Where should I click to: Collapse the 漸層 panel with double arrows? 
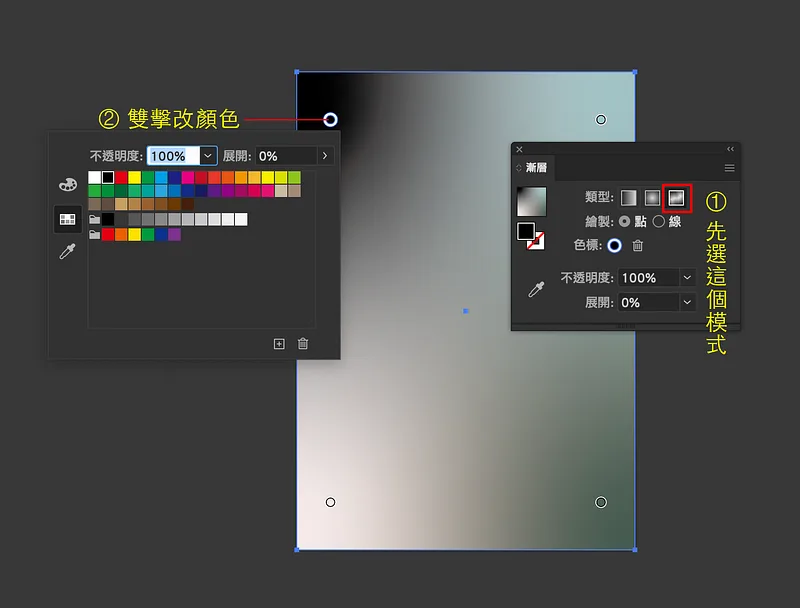click(x=730, y=149)
